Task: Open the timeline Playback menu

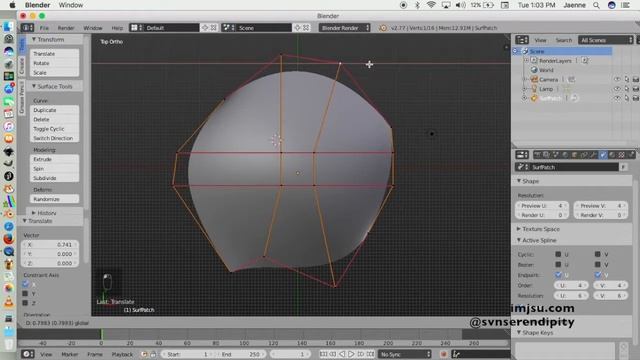Action: click(x=122, y=354)
